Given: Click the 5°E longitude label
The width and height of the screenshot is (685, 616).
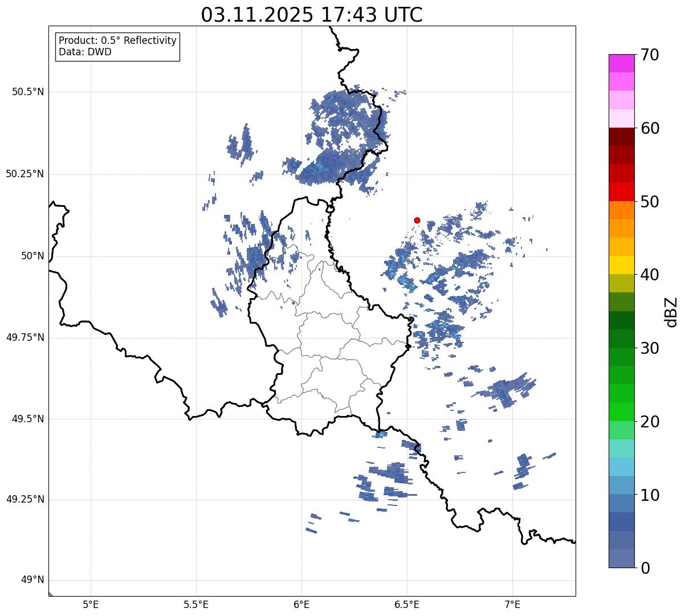Looking at the screenshot, I should pos(91,605).
